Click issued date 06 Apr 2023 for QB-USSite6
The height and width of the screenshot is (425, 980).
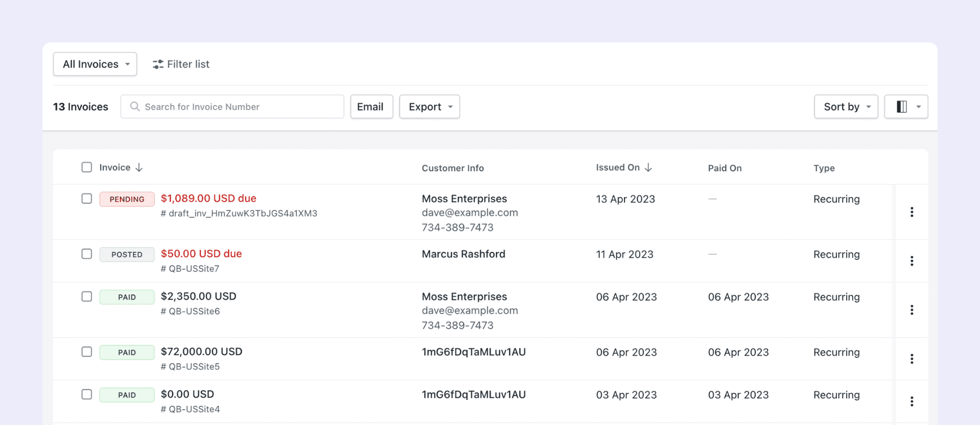click(627, 297)
